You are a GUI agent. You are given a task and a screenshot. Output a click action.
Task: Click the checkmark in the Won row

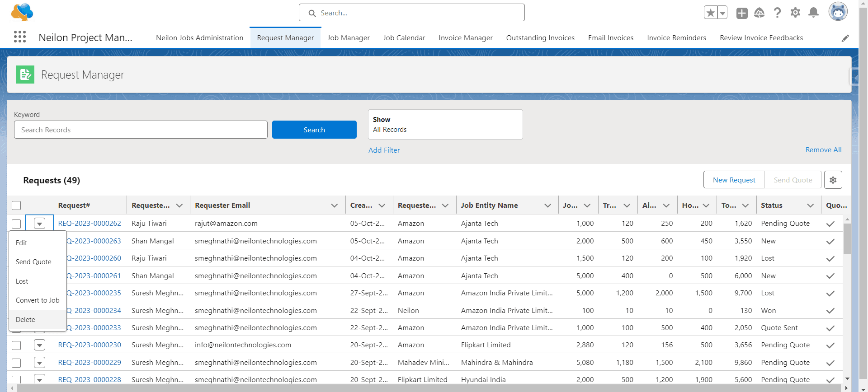830,311
